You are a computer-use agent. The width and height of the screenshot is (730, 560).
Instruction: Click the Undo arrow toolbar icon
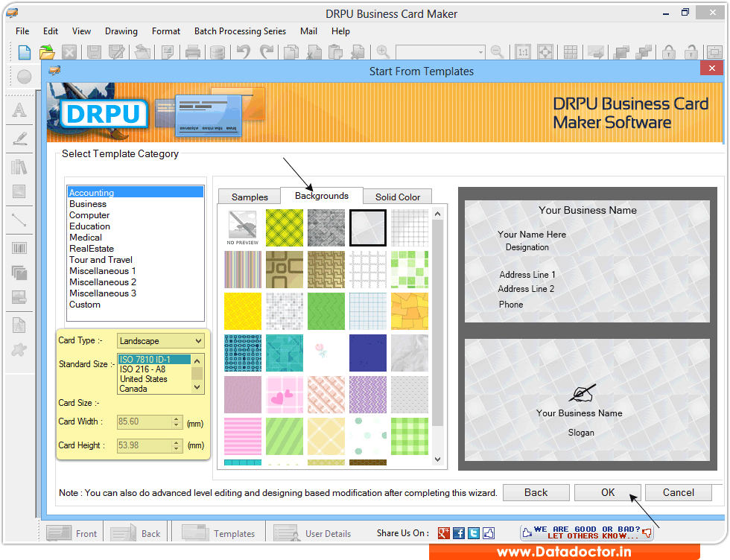coord(243,51)
